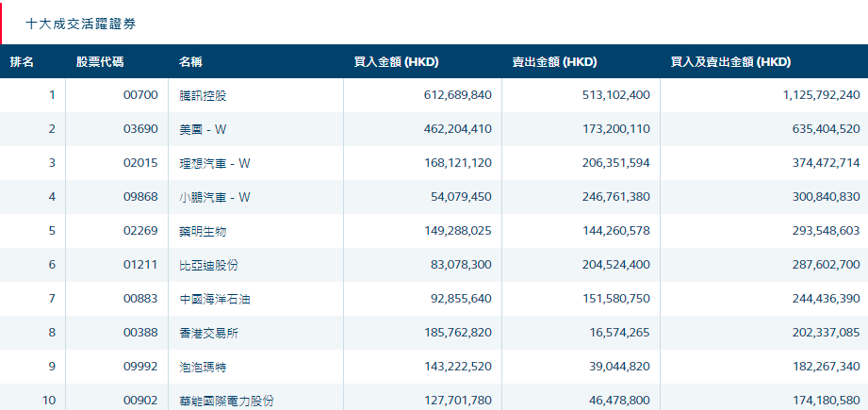Select stock code 02269
The height and width of the screenshot is (410, 868).
tap(140, 231)
